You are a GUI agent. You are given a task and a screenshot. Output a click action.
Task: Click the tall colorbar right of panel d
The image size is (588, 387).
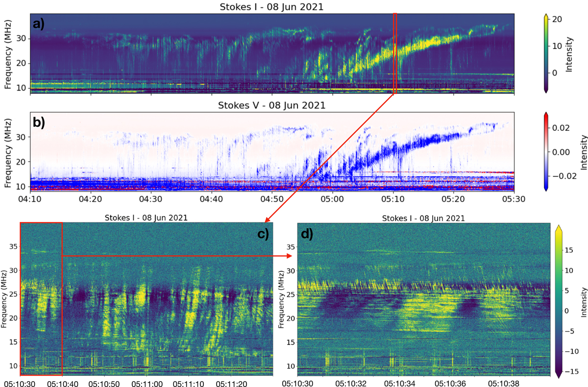[558, 302]
